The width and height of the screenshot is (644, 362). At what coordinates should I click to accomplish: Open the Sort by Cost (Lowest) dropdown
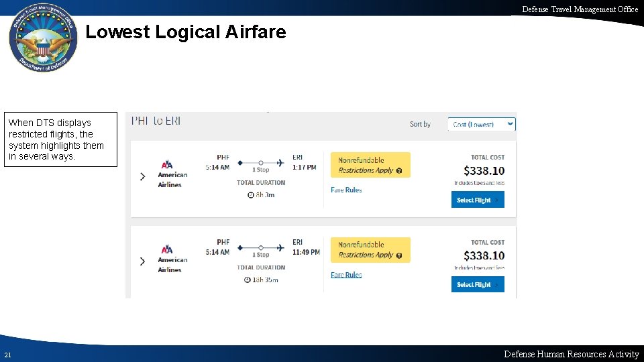coord(482,124)
